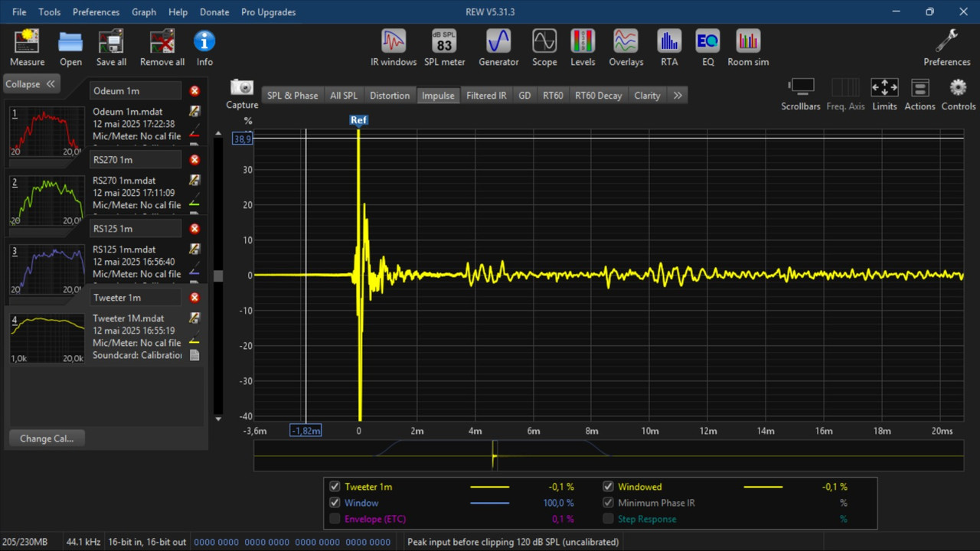Viewport: 980px width, 551px height.
Task: Open graph Actions panel
Action: pyautogui.click(x=920, y=87)
